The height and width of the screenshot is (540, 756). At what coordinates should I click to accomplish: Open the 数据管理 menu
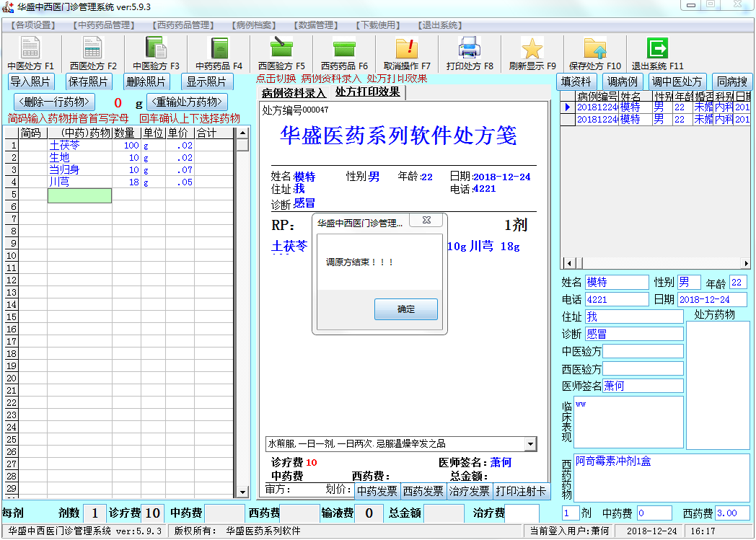click(x=316, y=25)
